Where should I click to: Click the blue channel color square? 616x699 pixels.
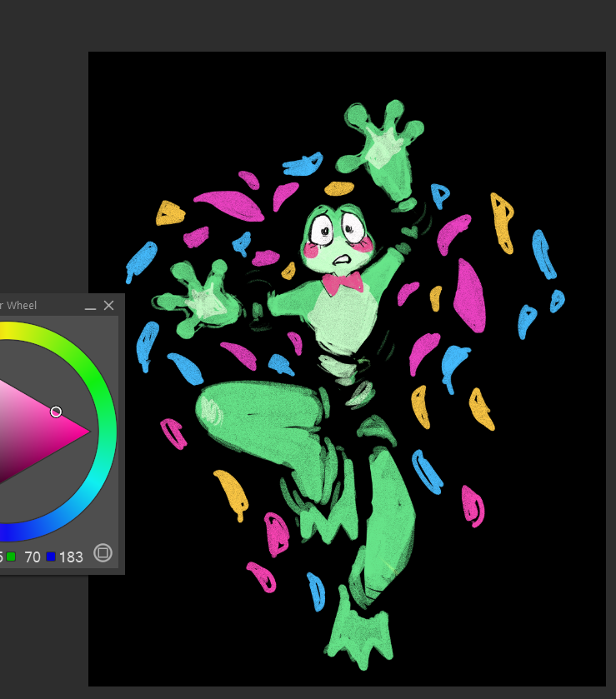[51, 557]
